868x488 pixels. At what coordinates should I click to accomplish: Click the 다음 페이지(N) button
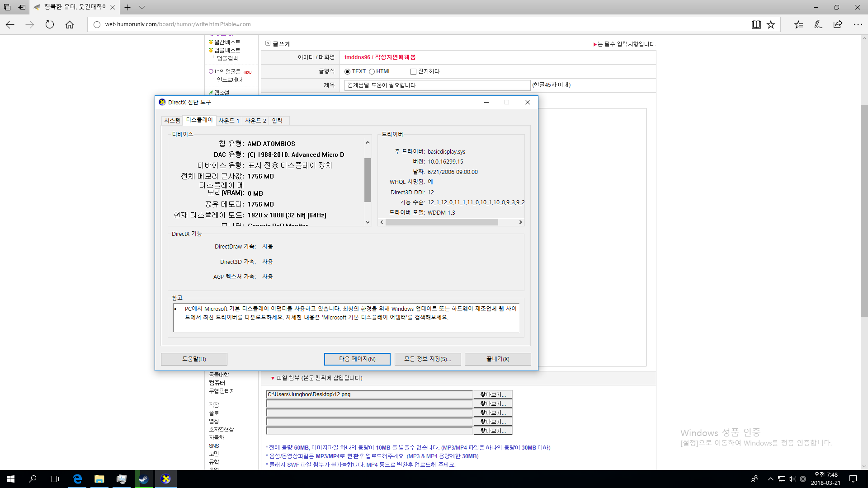coord(357,359)
